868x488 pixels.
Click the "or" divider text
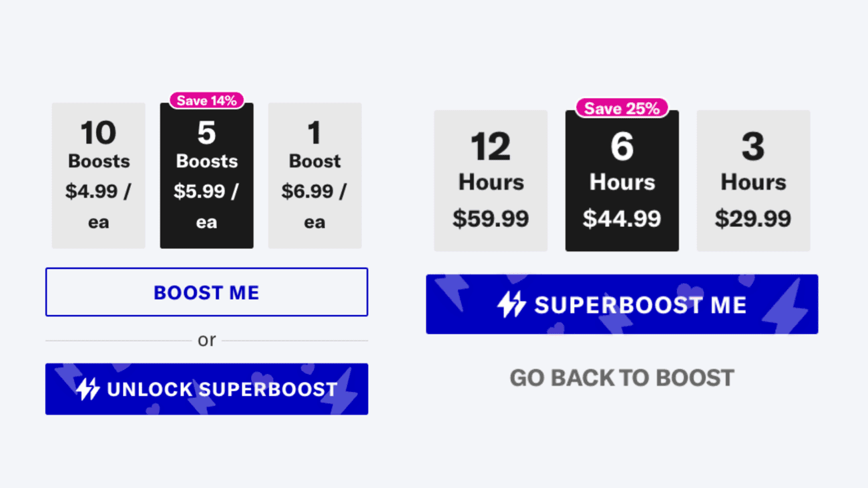click(x=206, y=340)
